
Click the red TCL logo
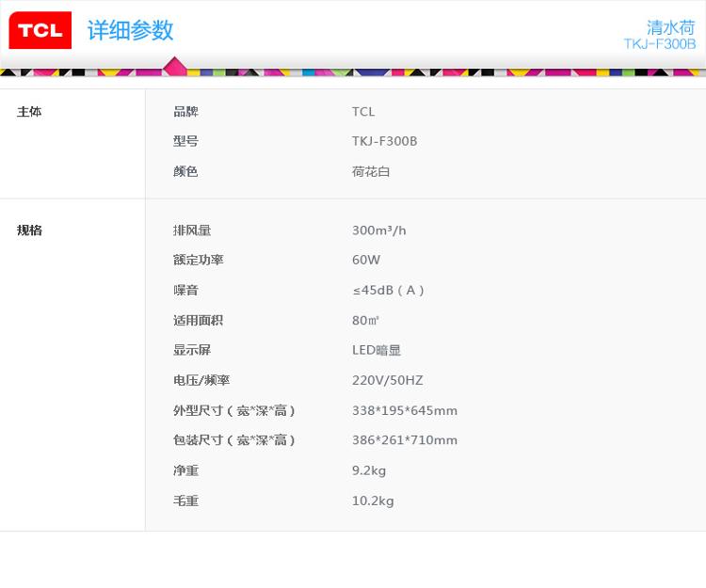40,30
